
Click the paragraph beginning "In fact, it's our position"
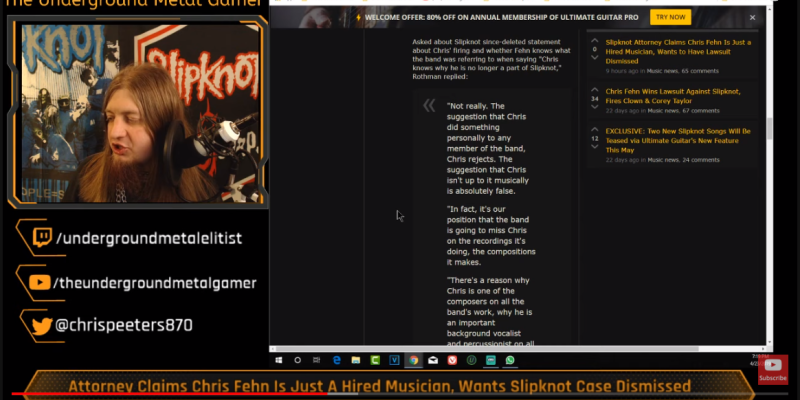pos(491,236)
